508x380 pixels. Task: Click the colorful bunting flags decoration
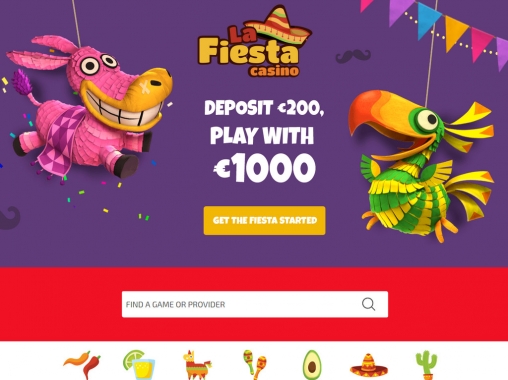[433, 28]
